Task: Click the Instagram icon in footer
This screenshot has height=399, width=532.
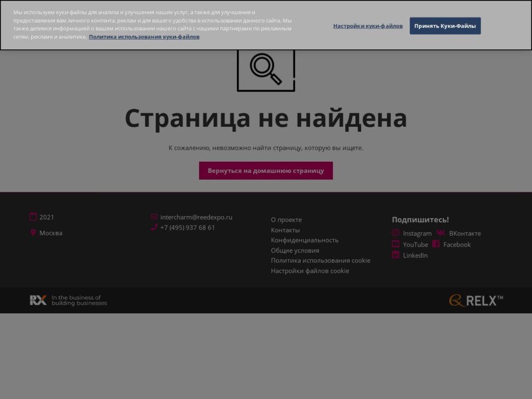Action: pos(395,233)
